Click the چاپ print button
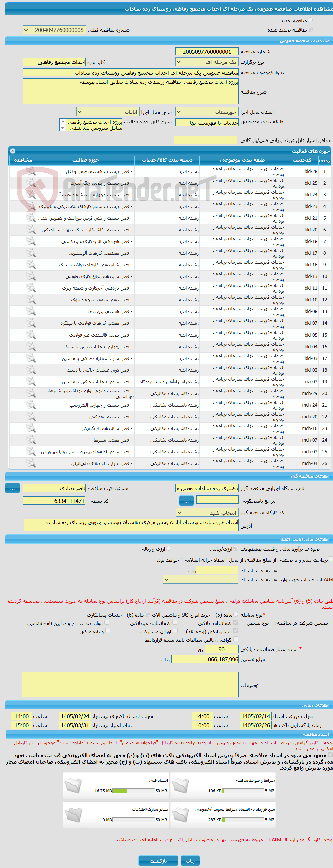The width and height of the screenshot is (333, 868). point(190,861)
